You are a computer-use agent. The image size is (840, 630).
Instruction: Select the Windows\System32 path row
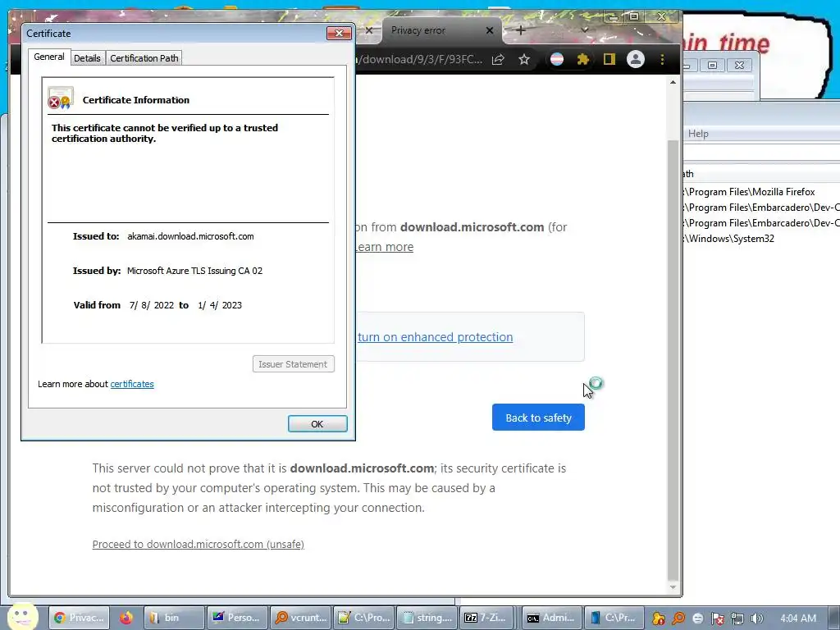760,239
